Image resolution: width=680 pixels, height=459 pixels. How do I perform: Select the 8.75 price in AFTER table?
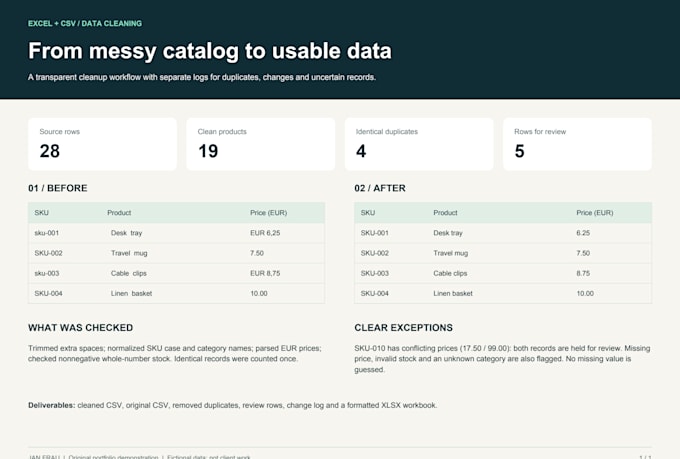pos(583,273)
